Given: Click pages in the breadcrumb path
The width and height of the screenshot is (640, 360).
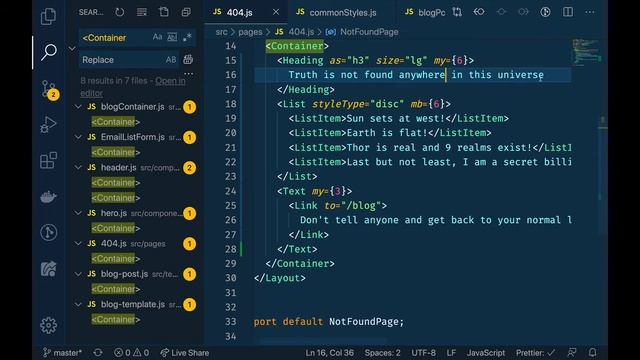Looking at the screenshot, I should 250,32.
